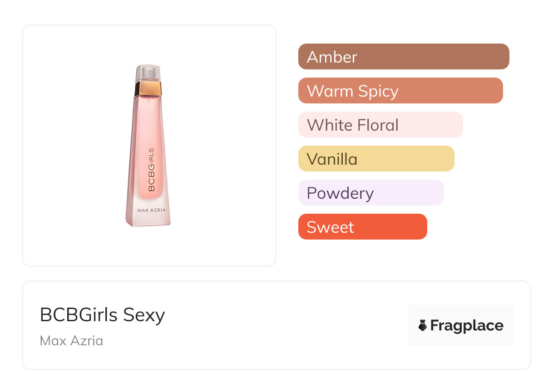553x392 pixels.
Task: Click the 'Warm Spicy' text label
Action: click(352, 91)
